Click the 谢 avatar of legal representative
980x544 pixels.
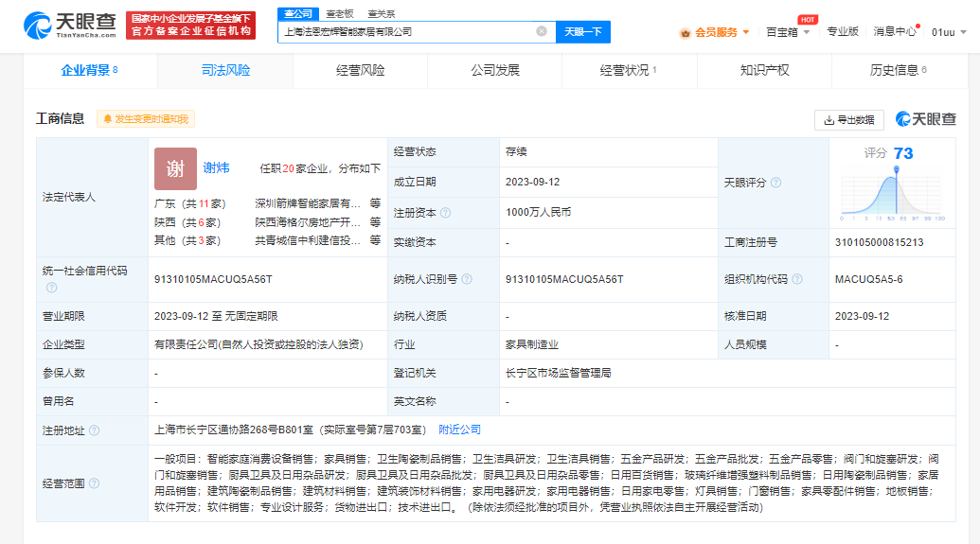pyautogui.click(x=175, y=168)
